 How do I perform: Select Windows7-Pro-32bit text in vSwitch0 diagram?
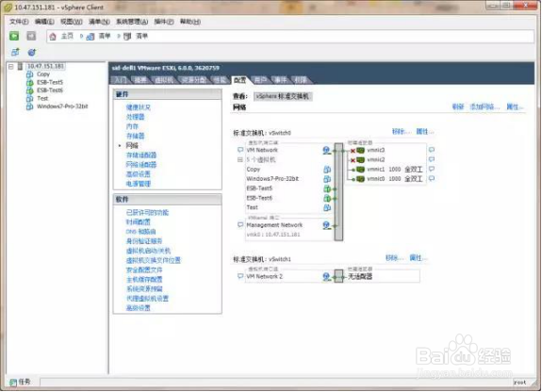coord(272,179)
